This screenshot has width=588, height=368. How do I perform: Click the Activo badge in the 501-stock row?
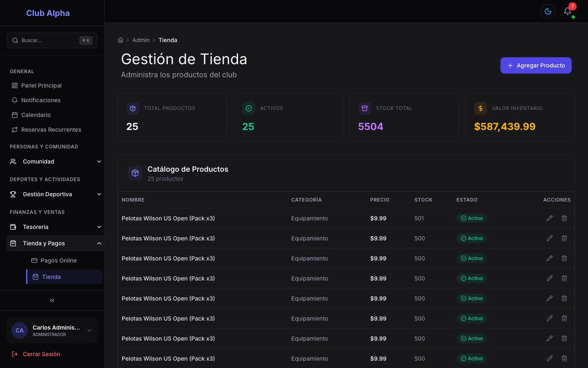tap(472, 218)
